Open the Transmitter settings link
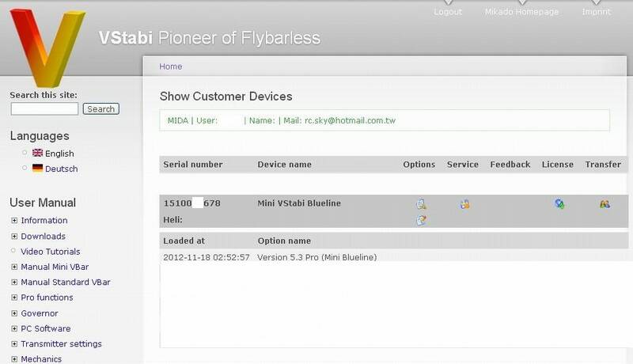The width and height of the screenshot is (633, 364). (x=61, y=344)
